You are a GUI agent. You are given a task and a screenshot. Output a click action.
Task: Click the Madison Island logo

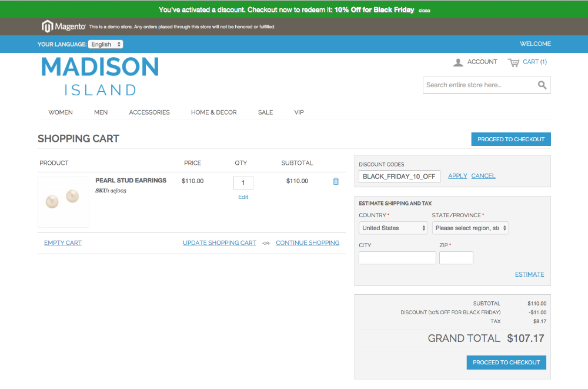tap(100, 77)
